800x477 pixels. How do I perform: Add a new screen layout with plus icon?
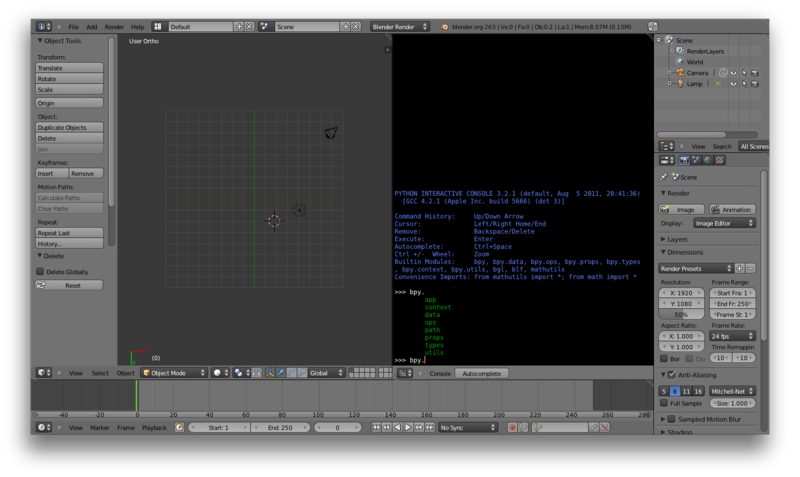tap(239, 27)
